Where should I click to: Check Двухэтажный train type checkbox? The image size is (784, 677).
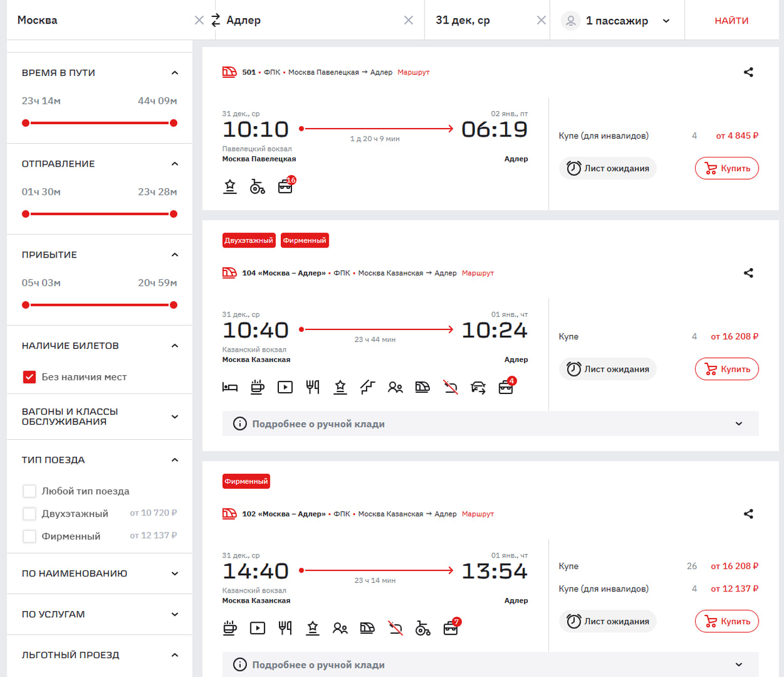tap(29, 514)
